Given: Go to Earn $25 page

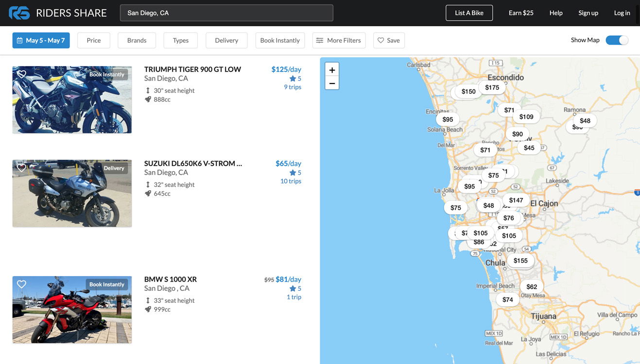Looking at the screenshot, I should pyautogui.click(x=521, y=13).
